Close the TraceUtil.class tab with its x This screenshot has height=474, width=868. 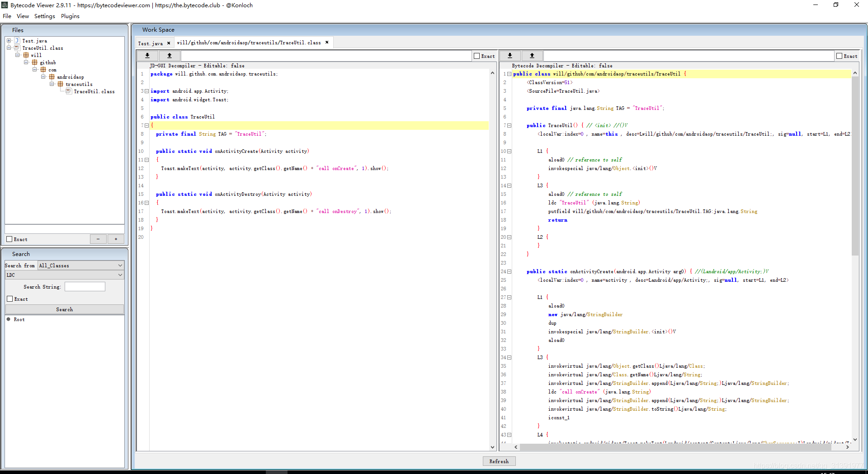point(327,43)
